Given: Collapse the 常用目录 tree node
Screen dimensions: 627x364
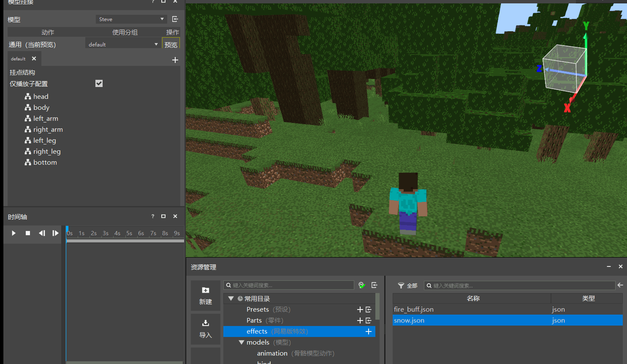Looking at the screenshot, I should 231,299.
